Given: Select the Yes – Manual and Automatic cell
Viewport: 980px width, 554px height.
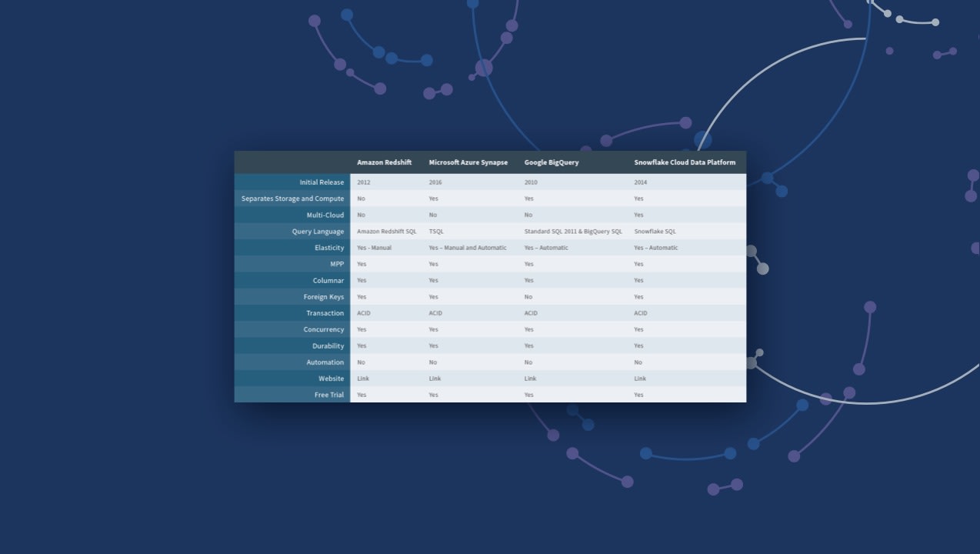Looking at the screenshot, I should pos(468,248).
